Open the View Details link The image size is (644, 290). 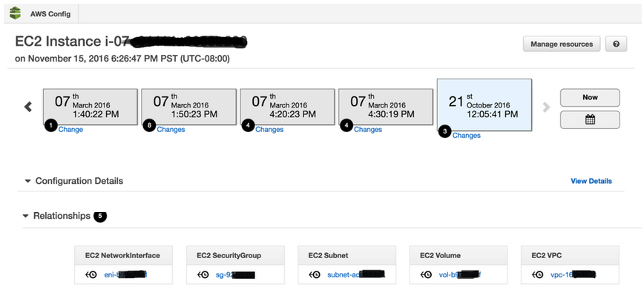591,181
